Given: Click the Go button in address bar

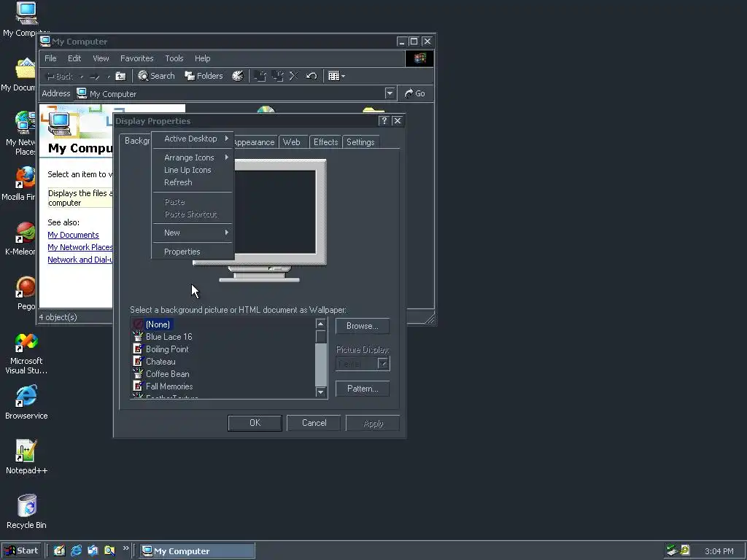Looking at the screenshot, I should 415,93.
